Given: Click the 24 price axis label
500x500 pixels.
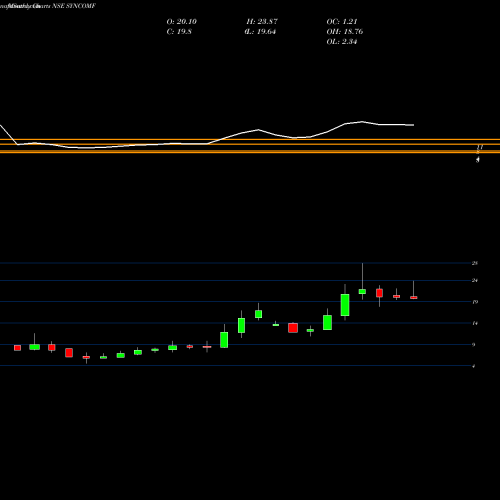Looking at the screenshot, I should [x=475, y=281].
